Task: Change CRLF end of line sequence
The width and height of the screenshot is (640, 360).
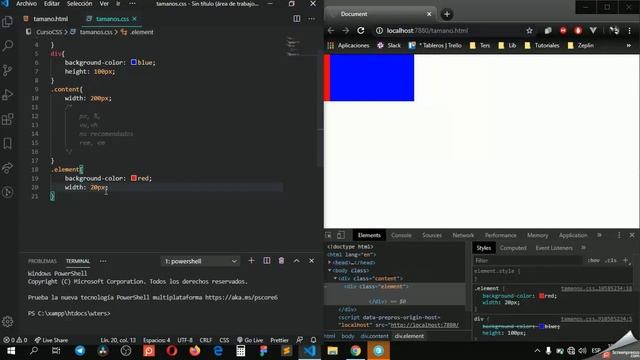Action: 206,340
